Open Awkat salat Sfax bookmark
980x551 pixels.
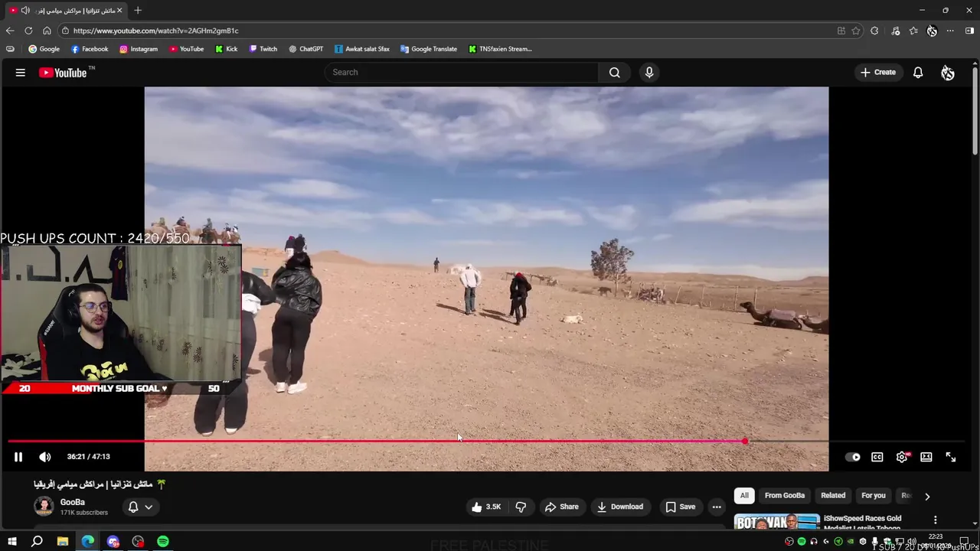point(362,49)
